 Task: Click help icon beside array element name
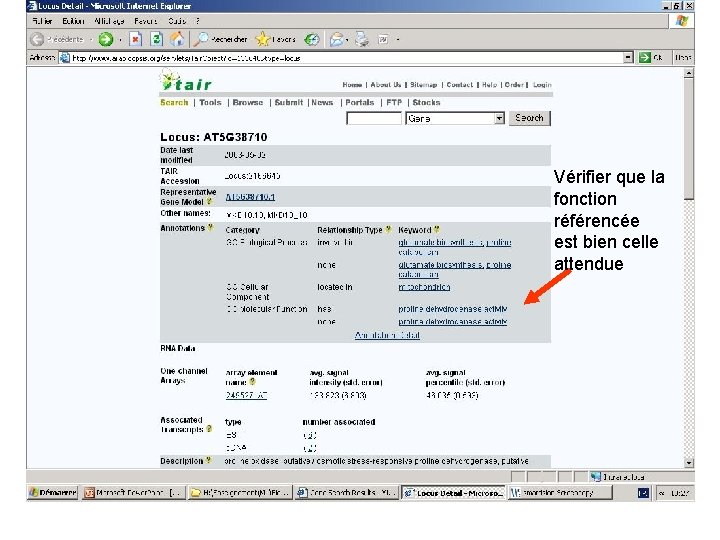click(x=252, y=382)
